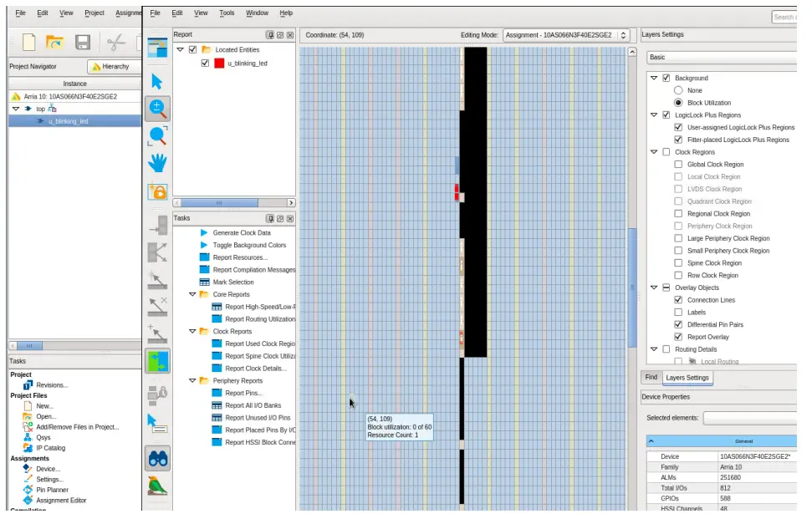Collapse the Core Reports folder
Screen dimensions: 812x514
pyautogui.click(x=192, y=294)
